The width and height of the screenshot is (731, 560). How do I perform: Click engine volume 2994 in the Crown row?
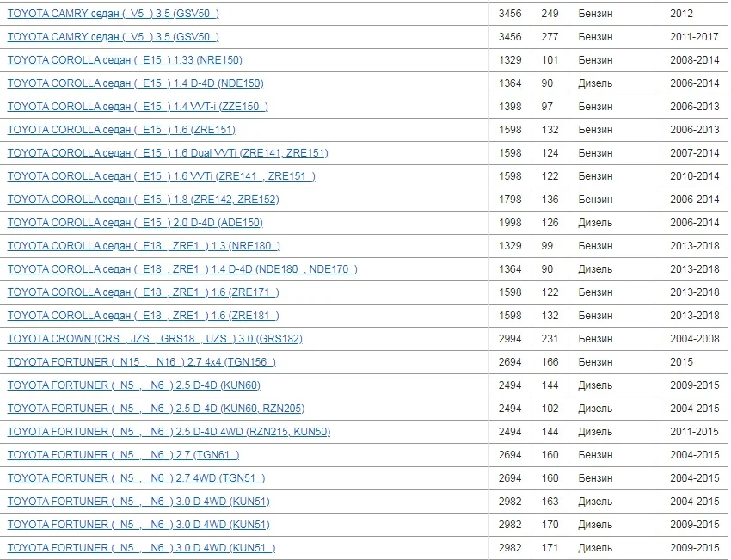pos(510,339)
